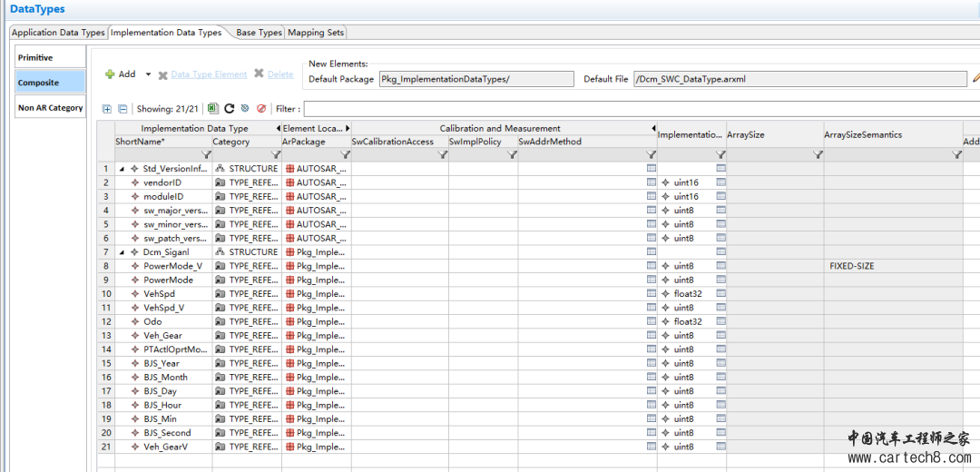
Task: Select the PowerMode_V row name
Action: 172,266
